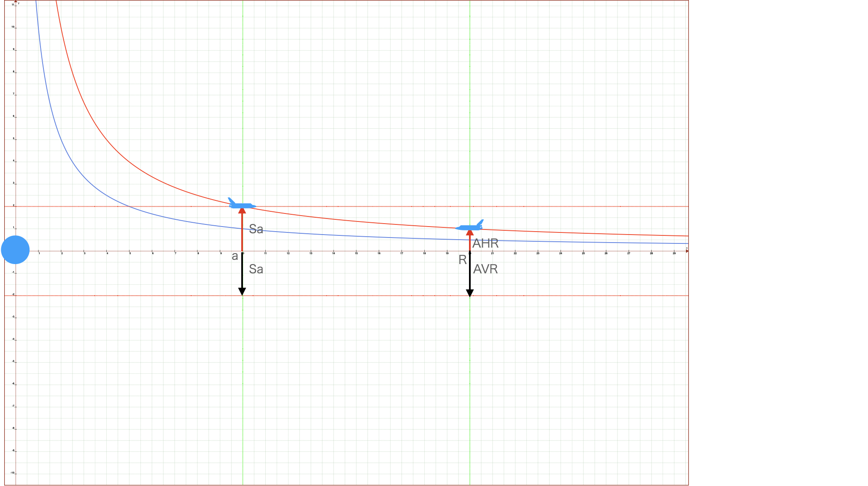This screenshot has width=868, height=486.
Task: Click the red arrow tip ending the x-axis
Action: [687, 251]
